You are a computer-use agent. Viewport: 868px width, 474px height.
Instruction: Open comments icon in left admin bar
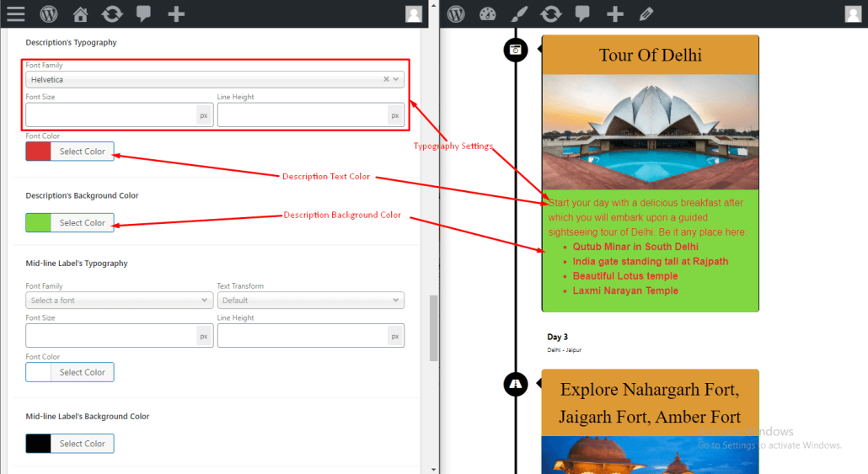point(143,13)
